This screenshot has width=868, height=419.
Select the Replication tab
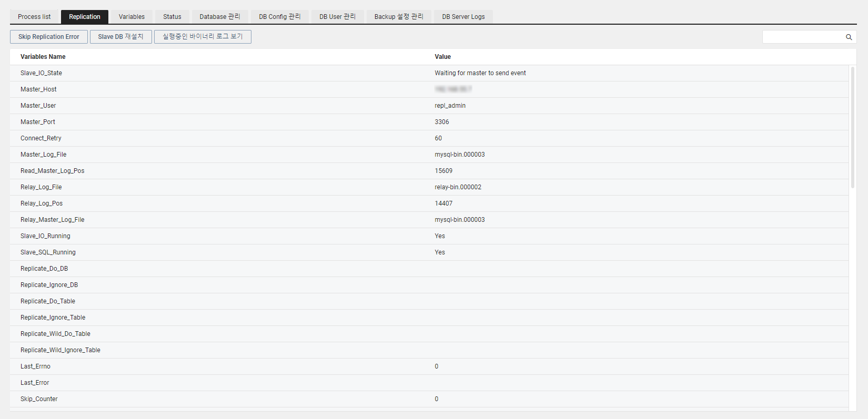85,17
